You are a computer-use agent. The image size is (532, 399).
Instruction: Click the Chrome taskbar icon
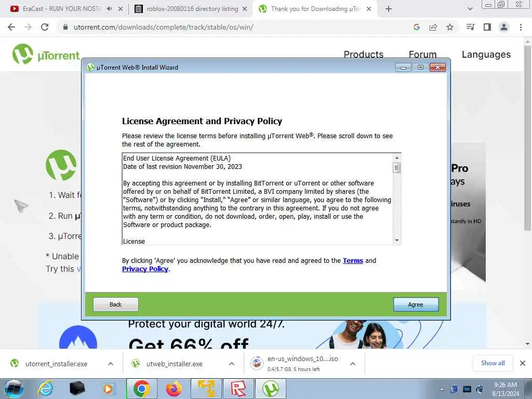click(x=141, y=389)
